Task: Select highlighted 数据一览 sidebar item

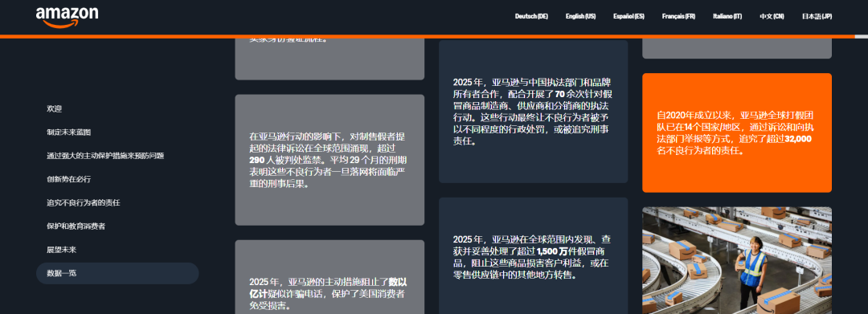Action: click(117, 273)
